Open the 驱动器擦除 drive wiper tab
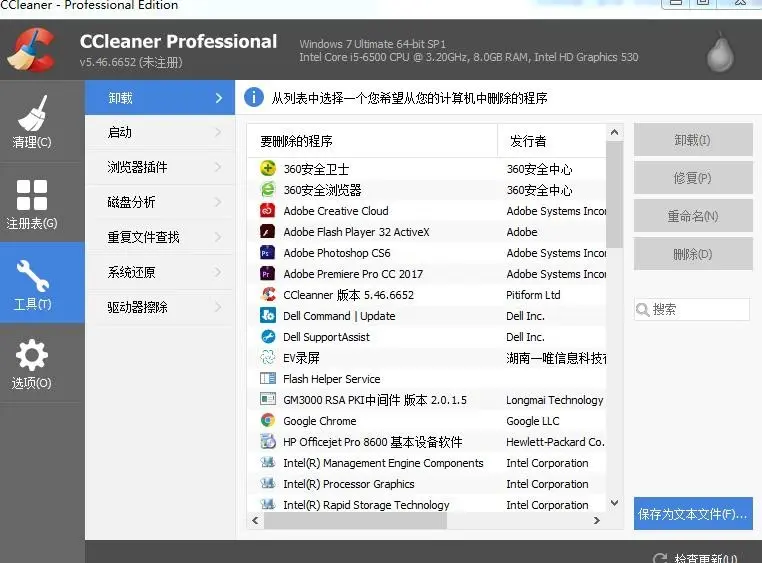762x563 pixels. 160,307
